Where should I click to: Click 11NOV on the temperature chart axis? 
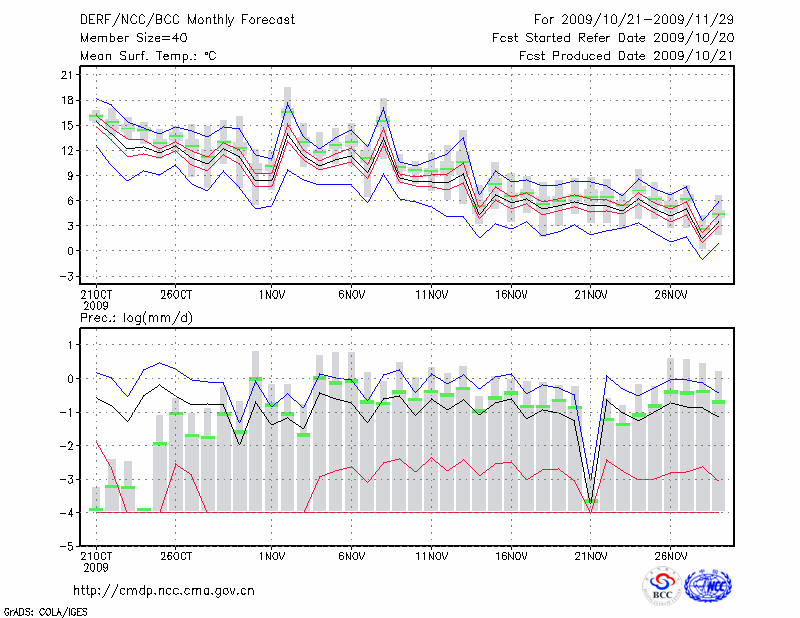click(431, 295)
